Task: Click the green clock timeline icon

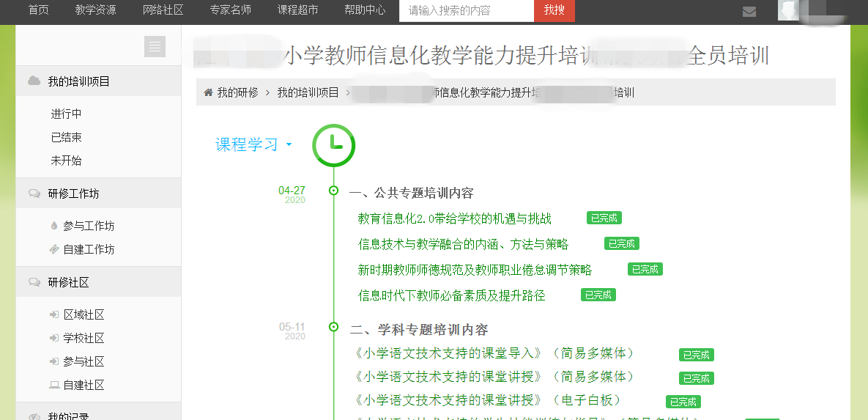Action: tap(333, 145)
